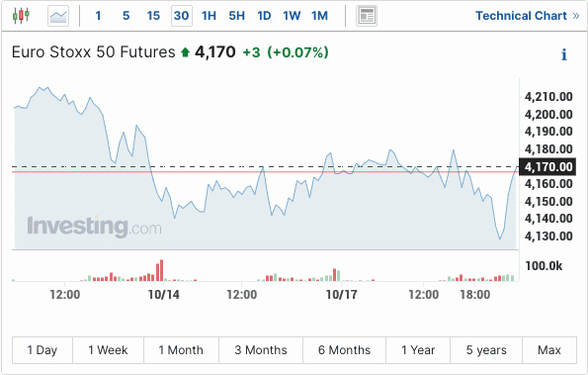The width and height of the screenshot is (588, 375).
Task: Select the 5 years range
Action: coord(486,350)
